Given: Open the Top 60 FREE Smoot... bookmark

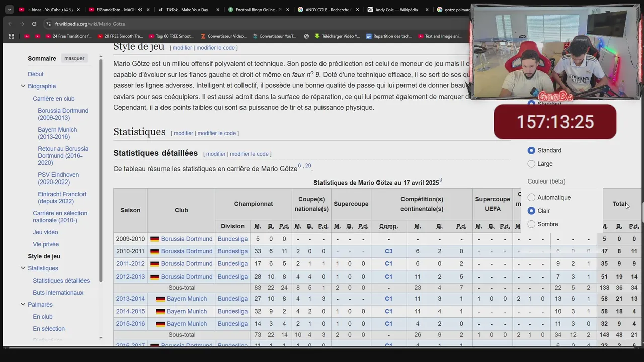Looking at the screenshot, I should click(x=171, y=36).
